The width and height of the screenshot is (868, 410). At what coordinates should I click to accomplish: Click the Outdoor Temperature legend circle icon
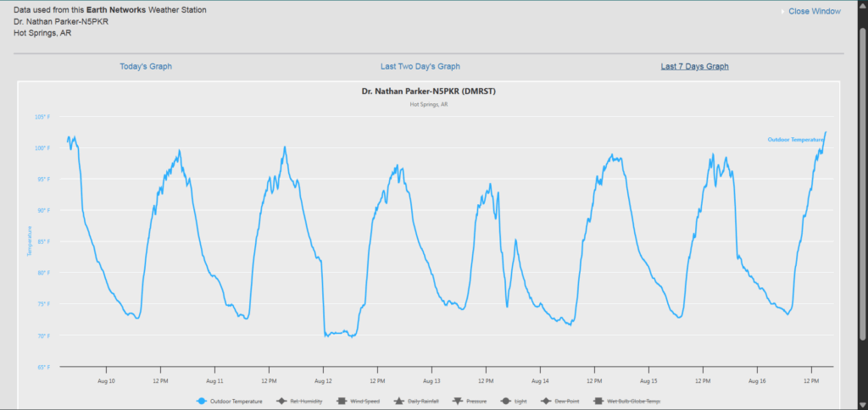pyautogui.click(x=202, y=401)
